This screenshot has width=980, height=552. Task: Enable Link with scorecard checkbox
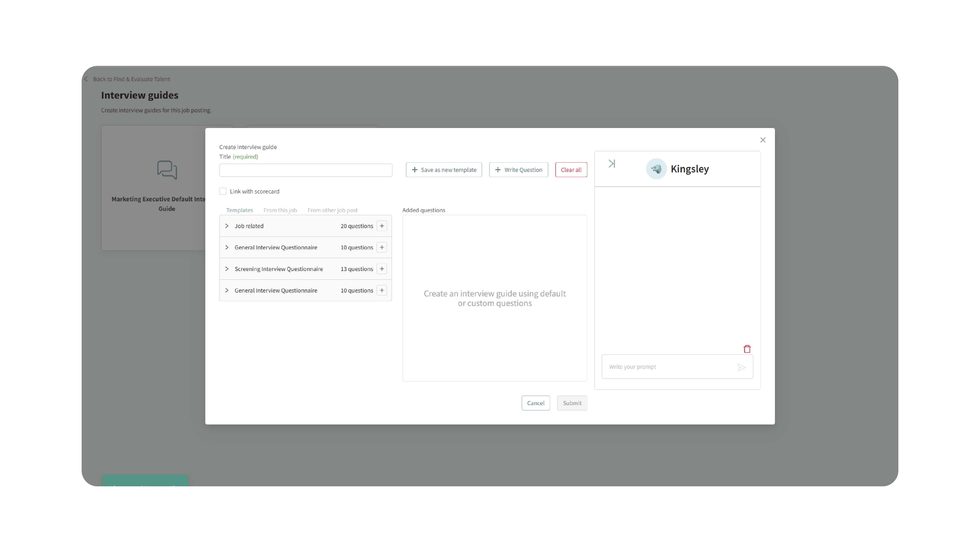[223, 192]
